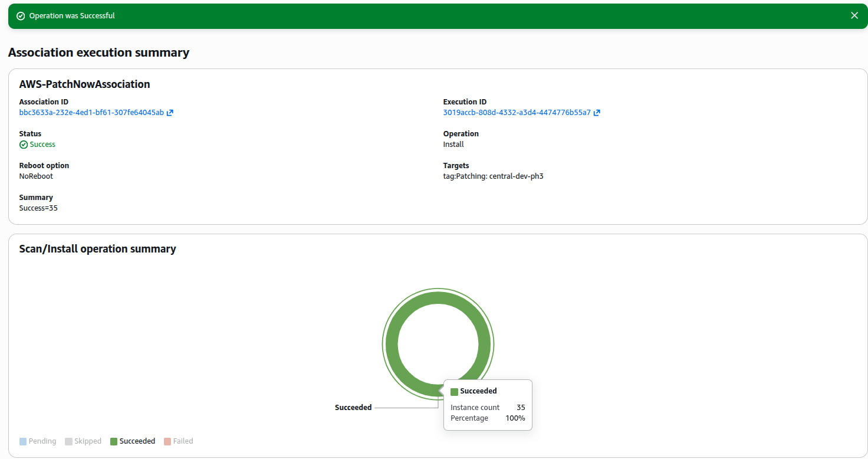Click the Success status text
The image size is (868, 459).
tap(42, 145)
